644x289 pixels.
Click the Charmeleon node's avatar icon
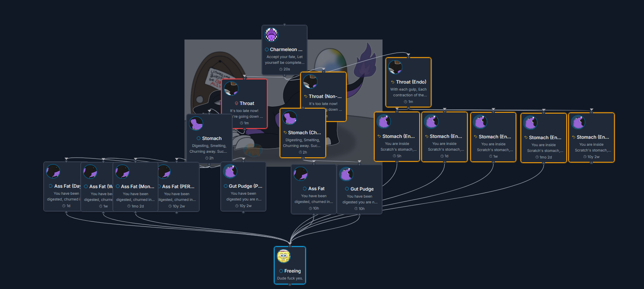tap(271, 35)
